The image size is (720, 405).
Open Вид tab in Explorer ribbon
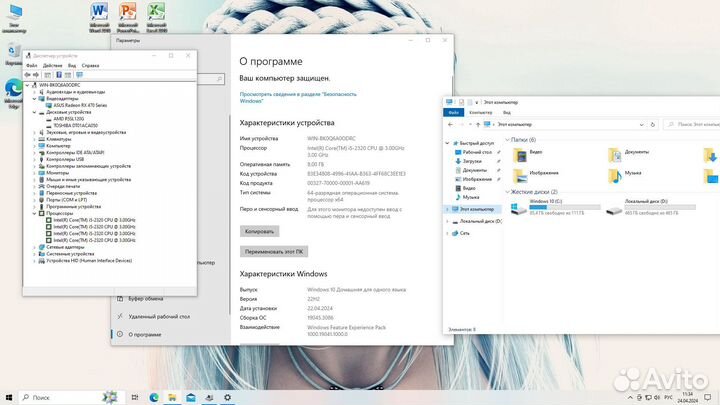click(506, 112)
